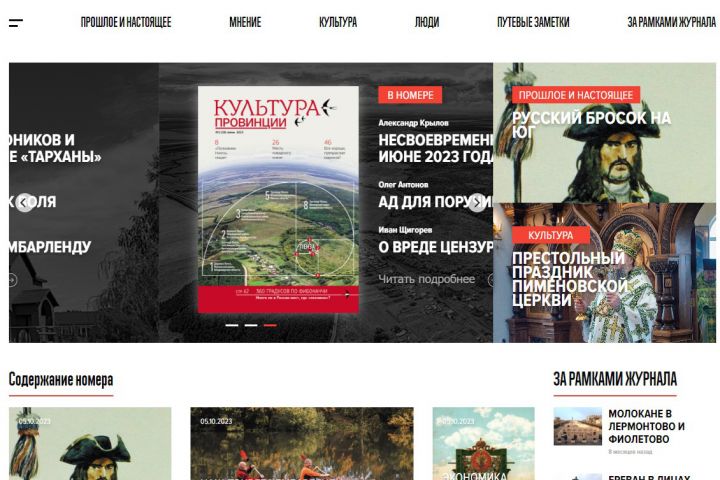Open Прошлое и настоящее menu item
720x480 pixels.
tap(126, 22)
